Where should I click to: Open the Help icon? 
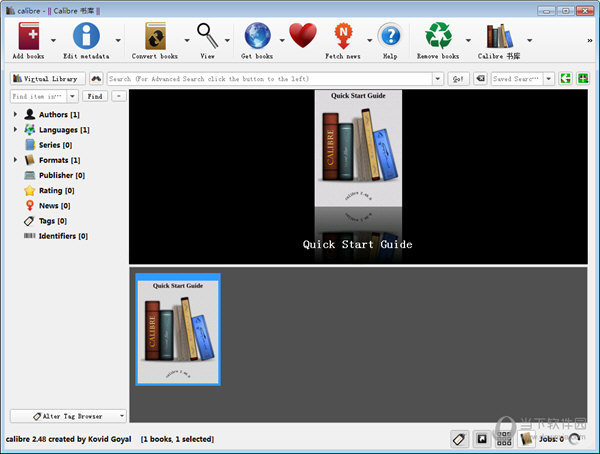coord(390,36)
